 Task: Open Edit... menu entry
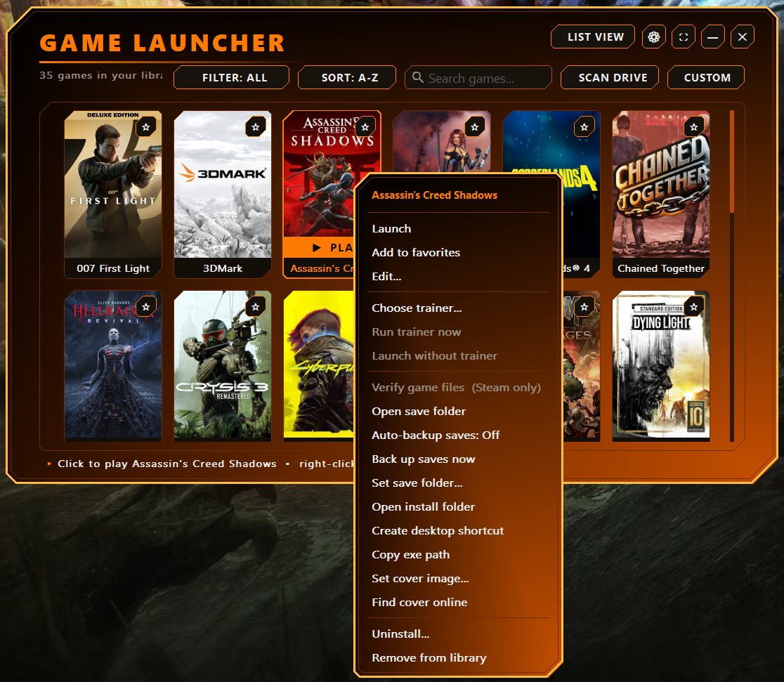pyautogui.click(x=458, y=277)
